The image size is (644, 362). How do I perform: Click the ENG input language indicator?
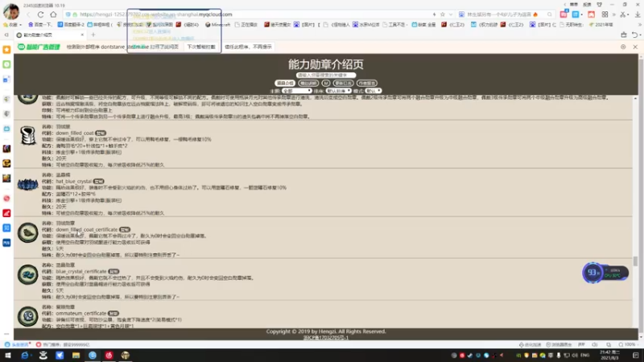pyautogui.click(x=585, y=356)
